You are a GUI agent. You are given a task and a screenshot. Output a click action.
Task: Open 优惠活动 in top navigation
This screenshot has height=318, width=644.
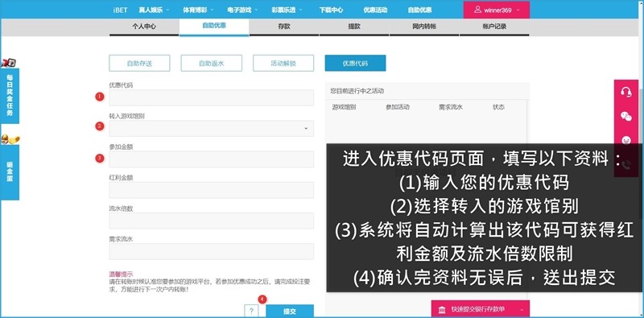click(x=375, y=10)
